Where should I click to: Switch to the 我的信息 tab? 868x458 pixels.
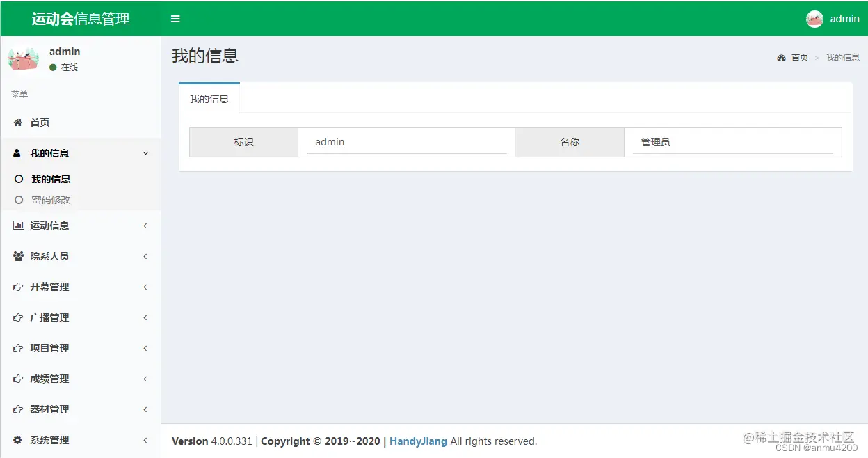pyautogui.click(x=209, y=99)
